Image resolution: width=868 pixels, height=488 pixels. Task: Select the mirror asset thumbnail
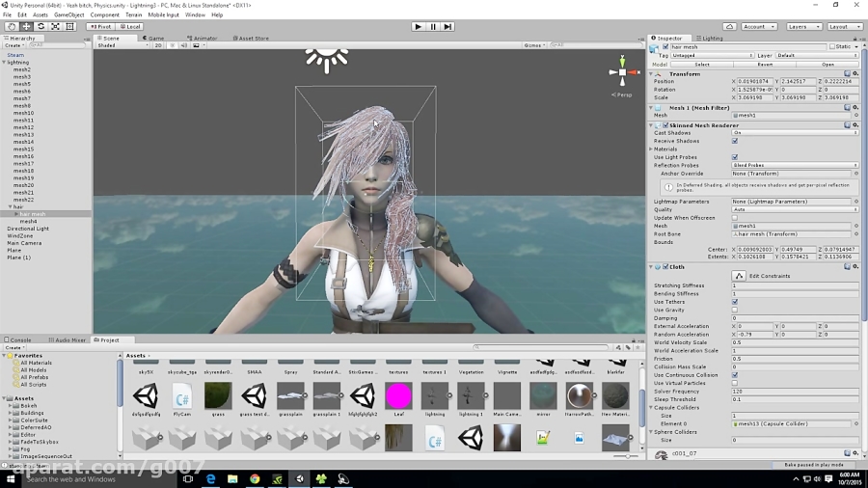tap(543, 396)
